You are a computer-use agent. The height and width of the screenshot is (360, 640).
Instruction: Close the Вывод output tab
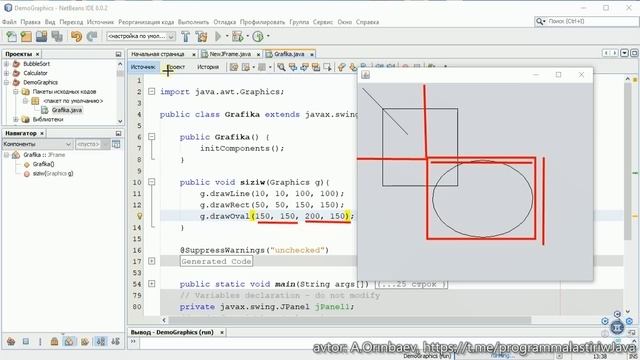point(222,333)
